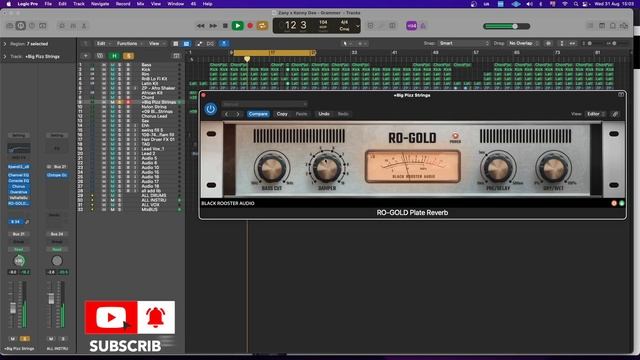Click the add track plus button

point(86,56)
